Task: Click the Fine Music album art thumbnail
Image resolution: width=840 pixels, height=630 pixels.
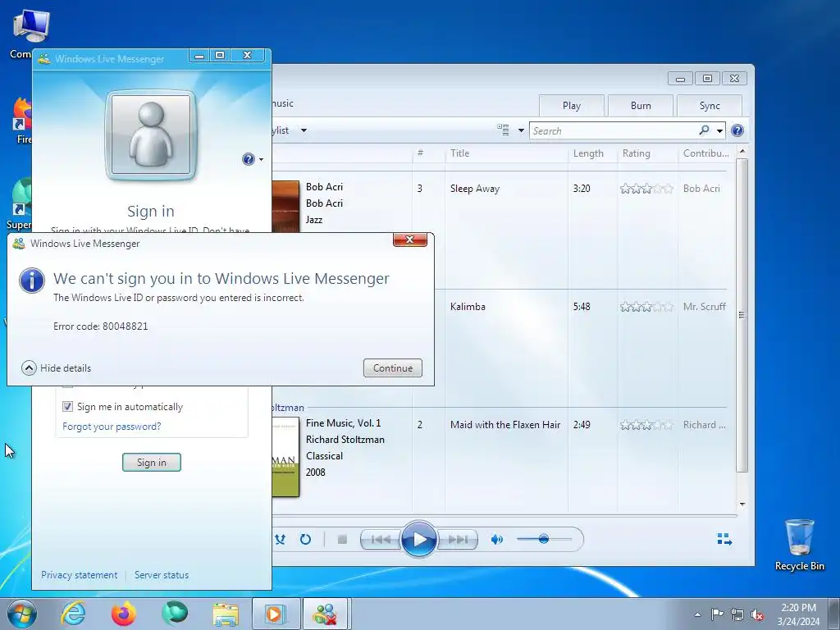Action: (x=285, y=457)
